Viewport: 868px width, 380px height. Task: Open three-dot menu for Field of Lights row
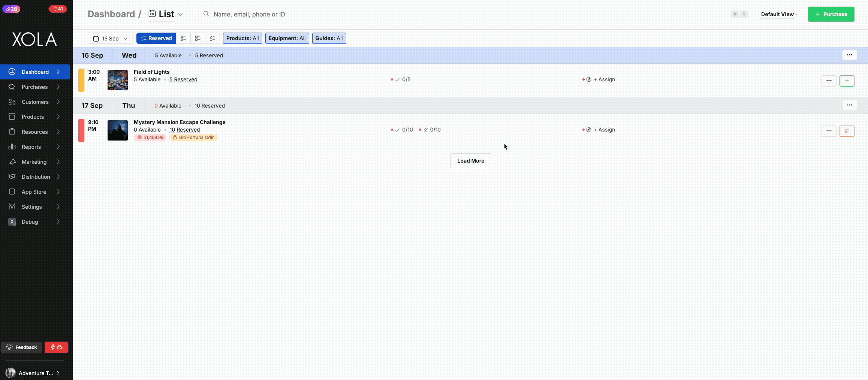pyautogui.click(x=829, y=81)
